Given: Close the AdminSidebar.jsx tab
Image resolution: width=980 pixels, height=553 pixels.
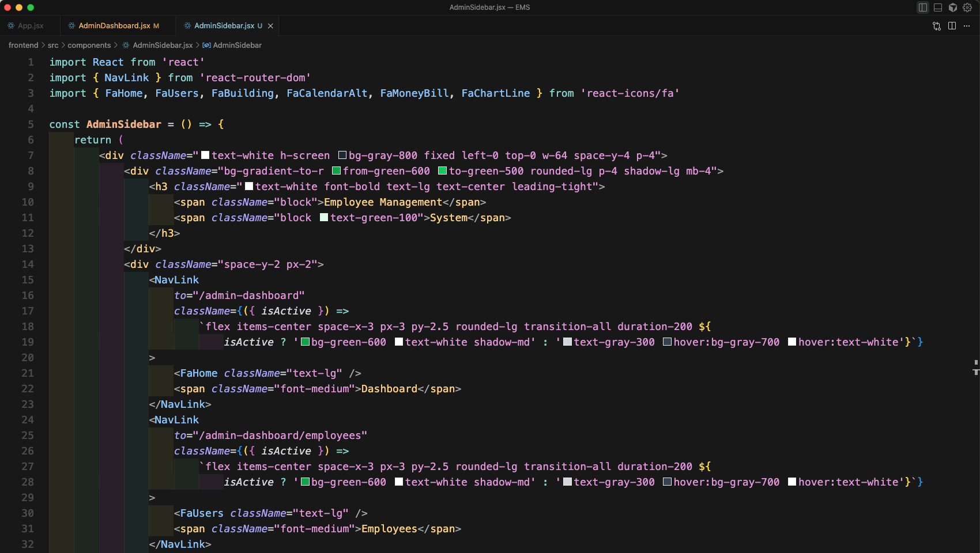Looking at the screenshot, I should tap(270, 26).
